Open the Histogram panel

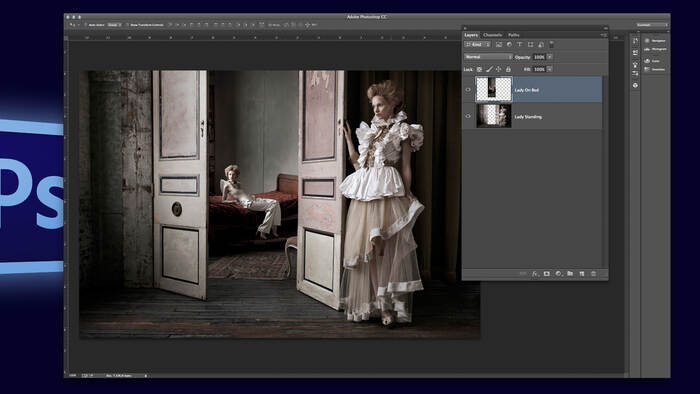(655, 49)
